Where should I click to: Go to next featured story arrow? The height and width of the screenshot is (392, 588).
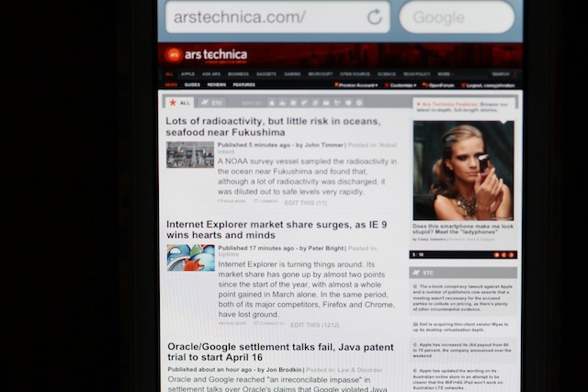click(511, 255)
